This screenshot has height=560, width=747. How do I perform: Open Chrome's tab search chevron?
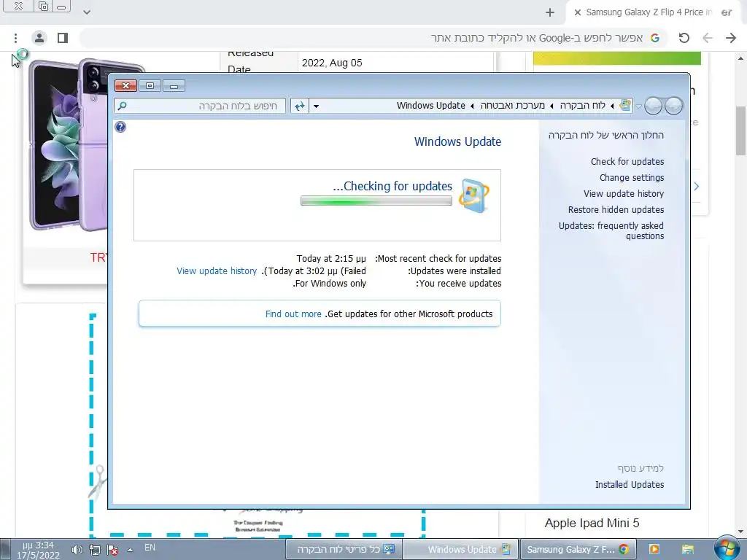click(87, 12)
